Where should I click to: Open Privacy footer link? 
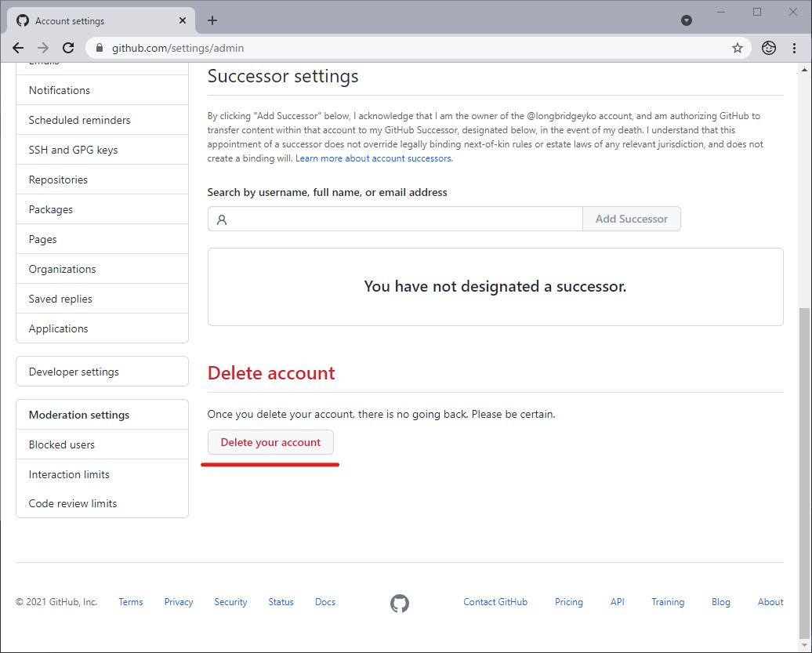click(x=178, y=602)
